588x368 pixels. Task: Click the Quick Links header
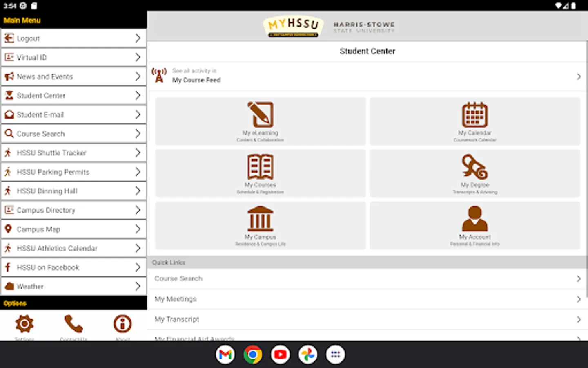click(367, 262)
